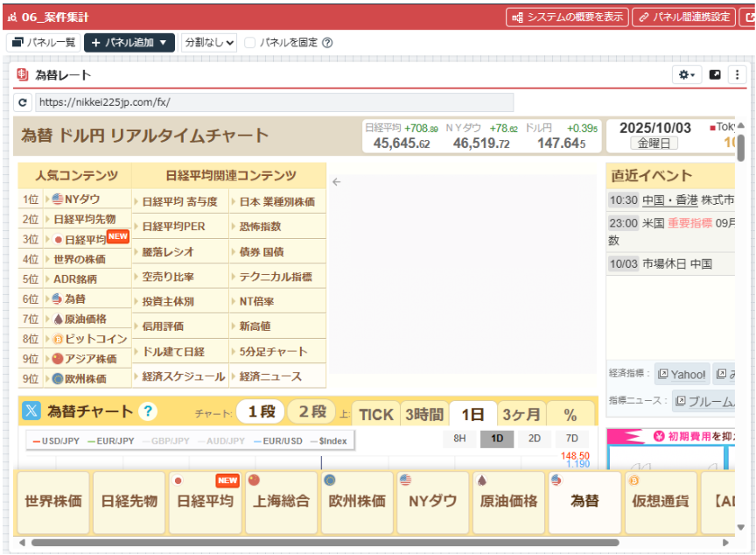Click the X (Twitter) icon beside 為替チャート
The image size is (756, 555).
31,411
